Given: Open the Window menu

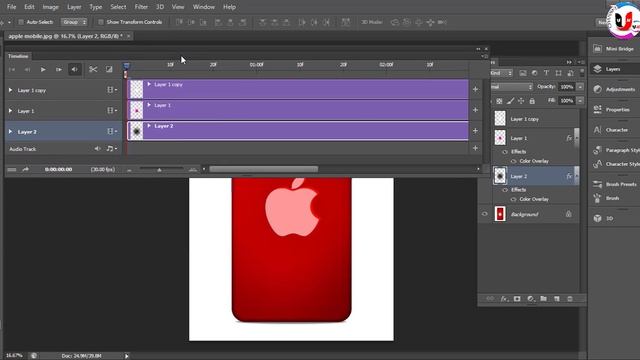Looking at the screenshot, I should pyautogui.click(x=204, y=7).
